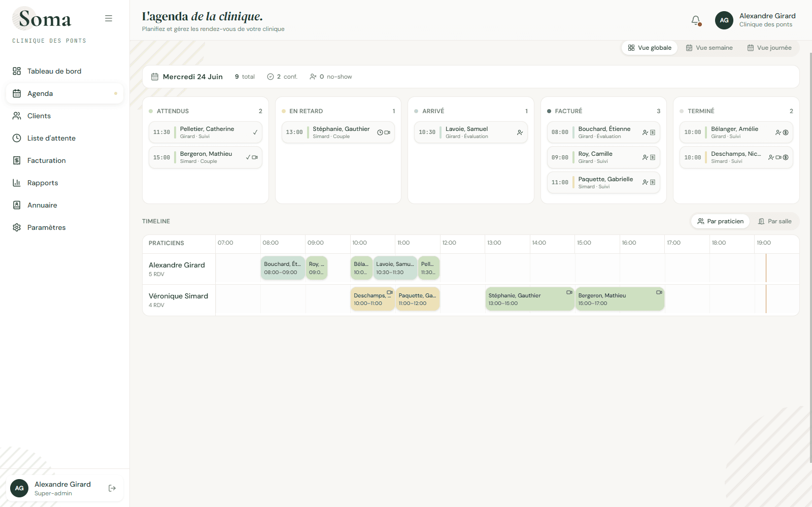The height and width of the screenshot is (507, 812).
Task: Click the video icon on the Stéphanie, Gauthier card
Action: click(387, 132)
